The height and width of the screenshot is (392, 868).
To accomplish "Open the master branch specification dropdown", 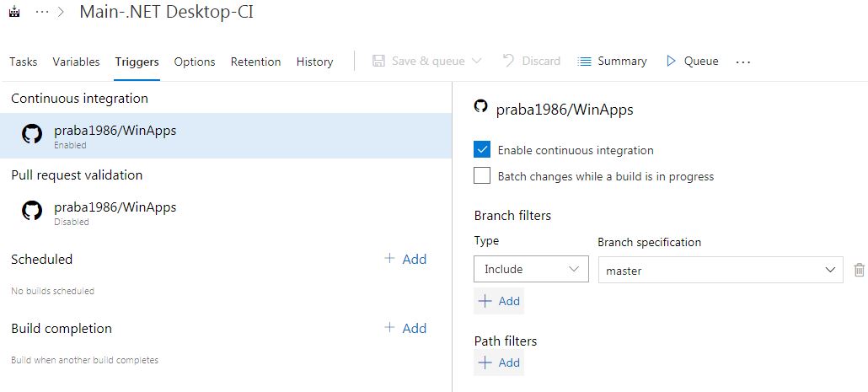I will pos(721,271).
